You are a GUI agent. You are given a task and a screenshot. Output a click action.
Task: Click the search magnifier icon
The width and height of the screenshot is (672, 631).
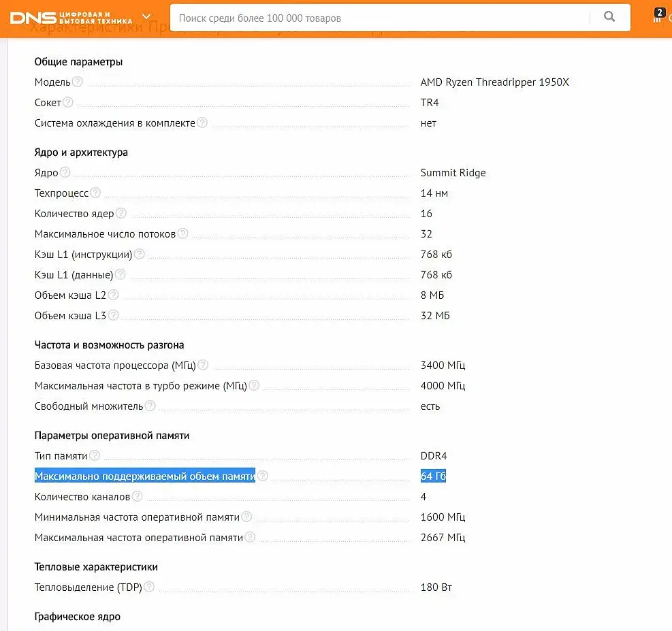tap(609, 17)
